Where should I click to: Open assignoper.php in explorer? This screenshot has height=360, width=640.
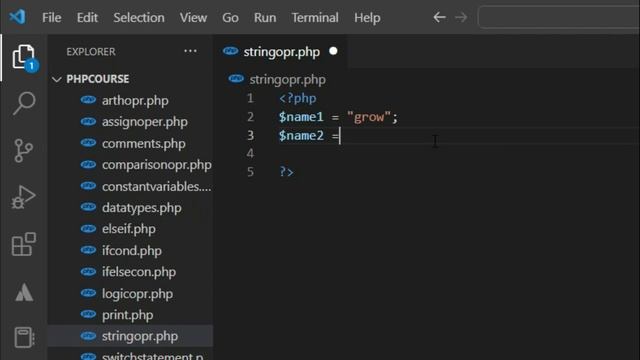(x=131, y=122)
